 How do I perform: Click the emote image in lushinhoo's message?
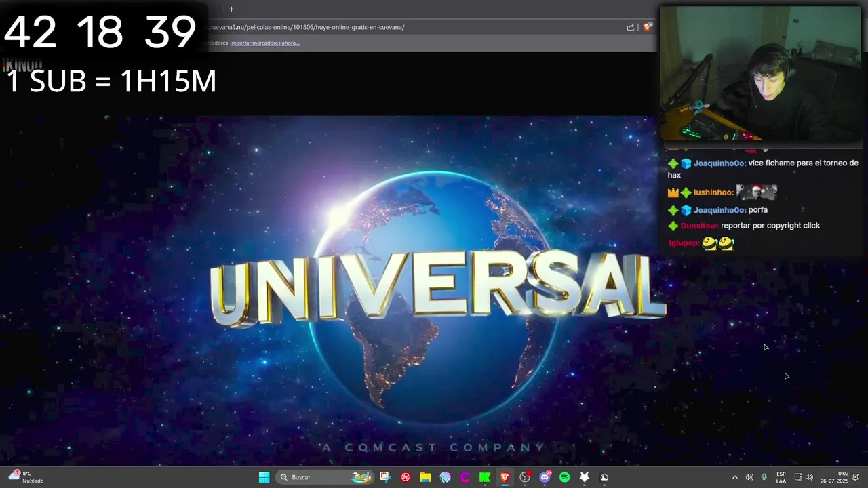coord(756,192)
